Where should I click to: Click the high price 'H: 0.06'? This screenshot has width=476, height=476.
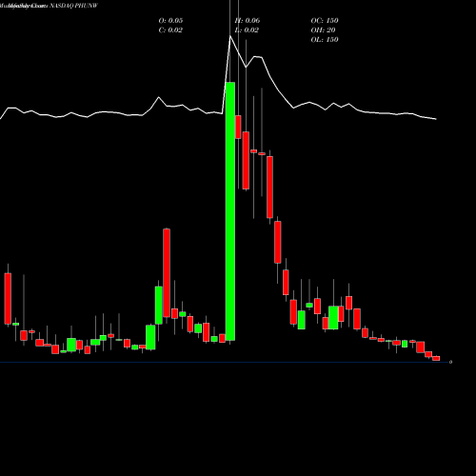coord(248,20)
